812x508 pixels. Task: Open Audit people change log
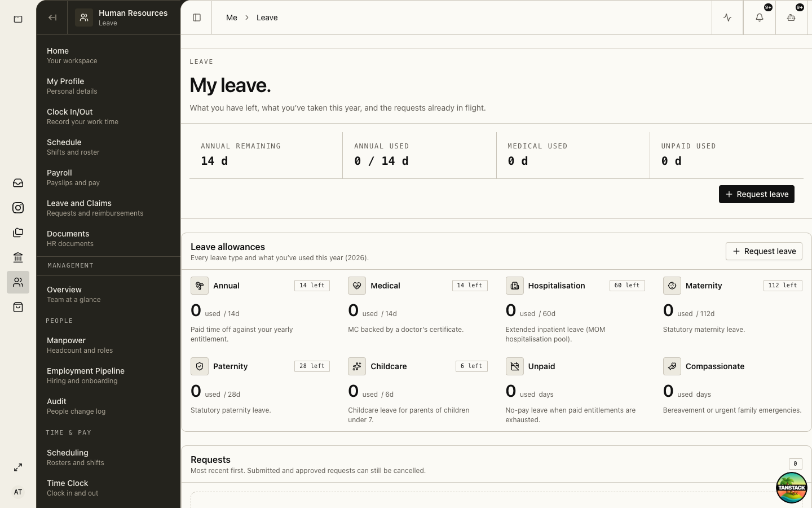(108, 406)
